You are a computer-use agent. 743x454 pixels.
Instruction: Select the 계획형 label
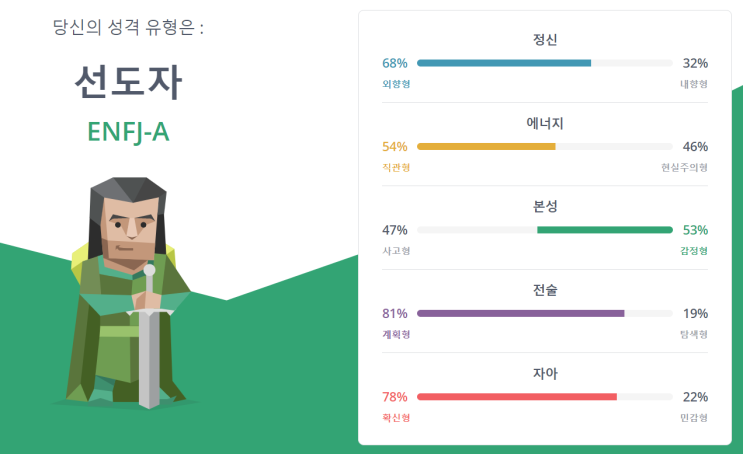click(396, 334)
